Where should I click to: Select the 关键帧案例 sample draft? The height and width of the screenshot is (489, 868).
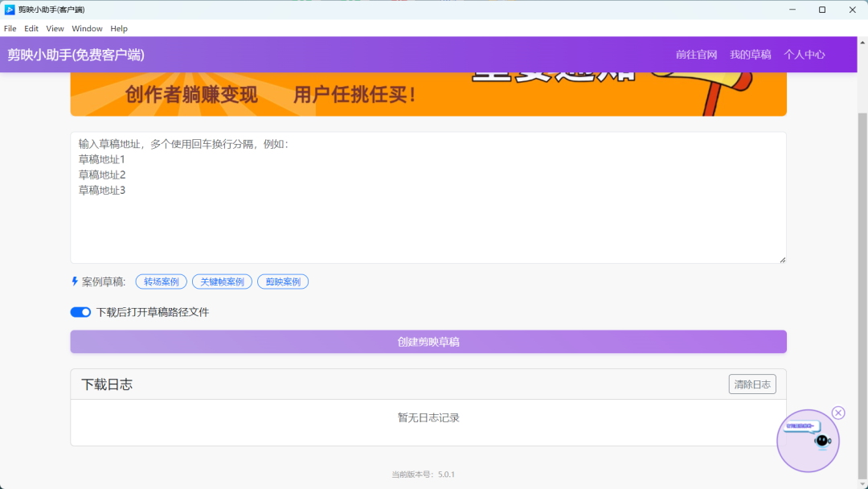pos(222,281)
